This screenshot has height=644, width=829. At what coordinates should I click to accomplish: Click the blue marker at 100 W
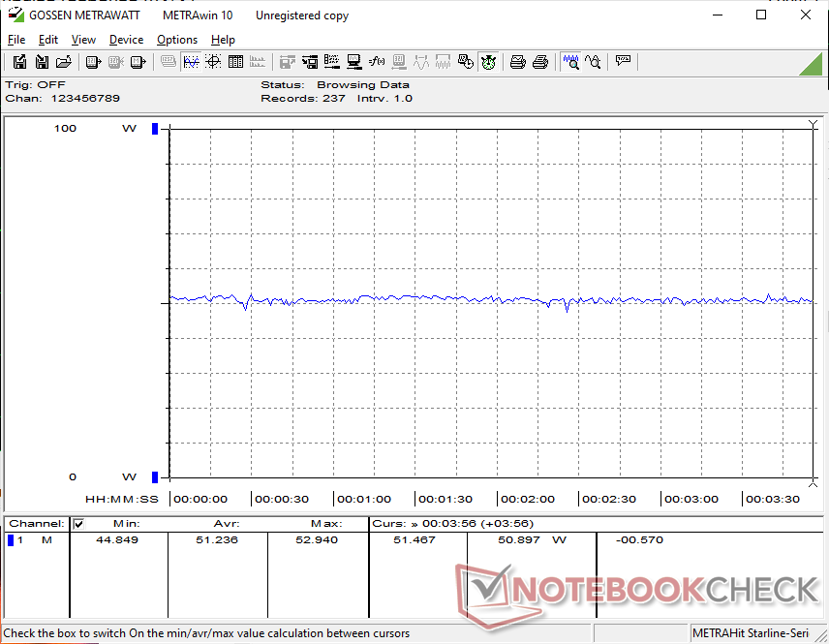coord(154,129)
